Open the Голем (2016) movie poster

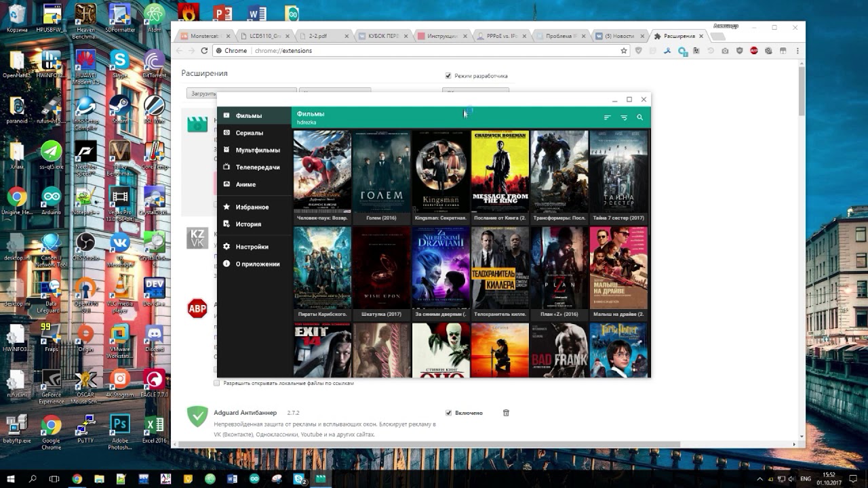[382, 176]
